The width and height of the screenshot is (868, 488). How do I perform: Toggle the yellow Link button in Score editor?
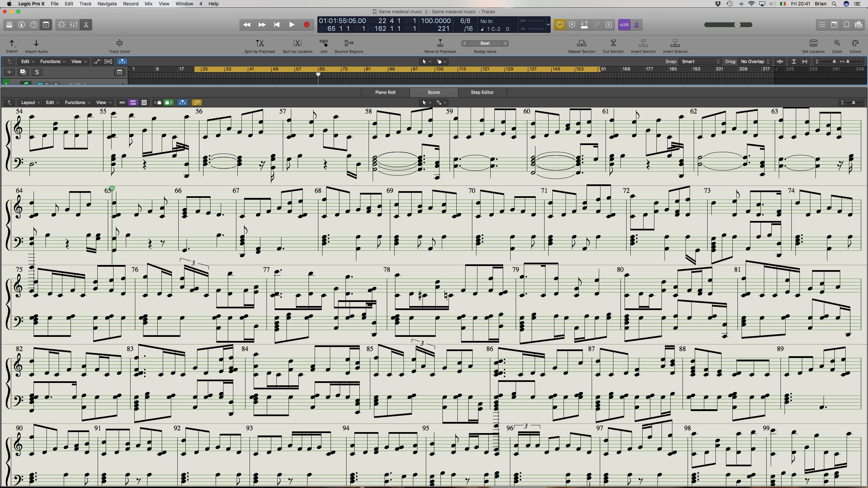click(x=197, y=102)
